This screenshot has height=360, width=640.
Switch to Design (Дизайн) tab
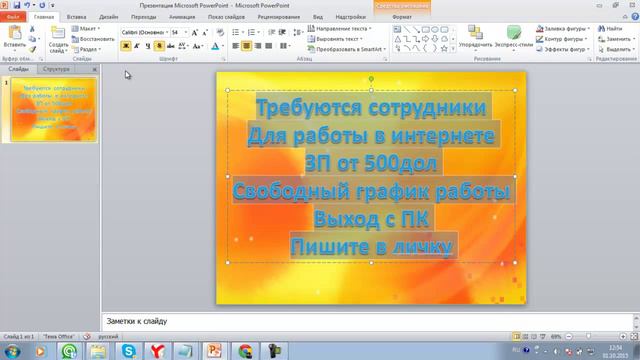[109, 17]
